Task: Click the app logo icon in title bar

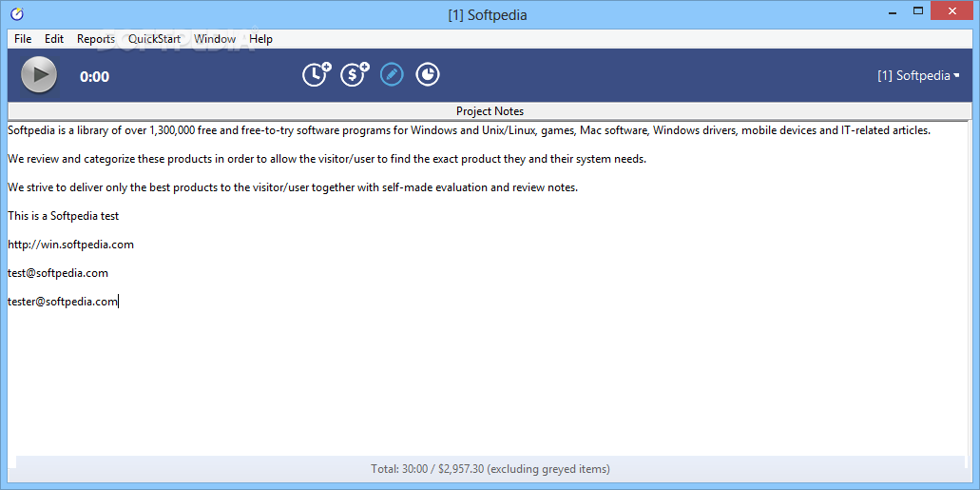Action: [17, 13]
